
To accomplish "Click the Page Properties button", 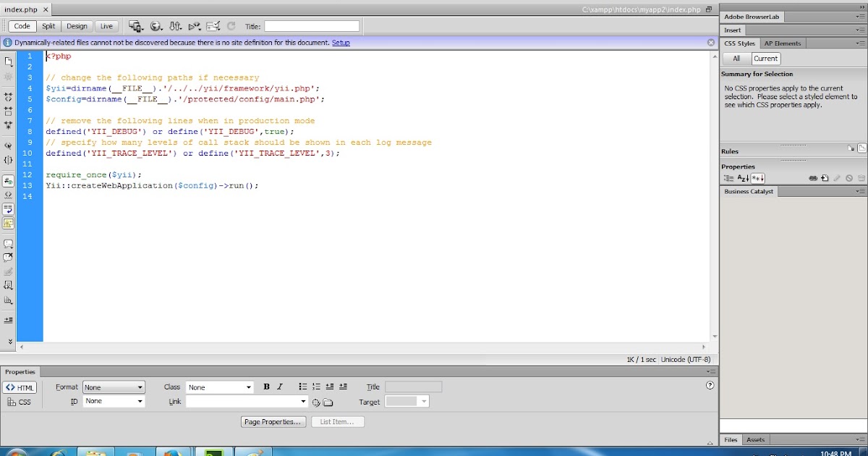I will point(273,421).
